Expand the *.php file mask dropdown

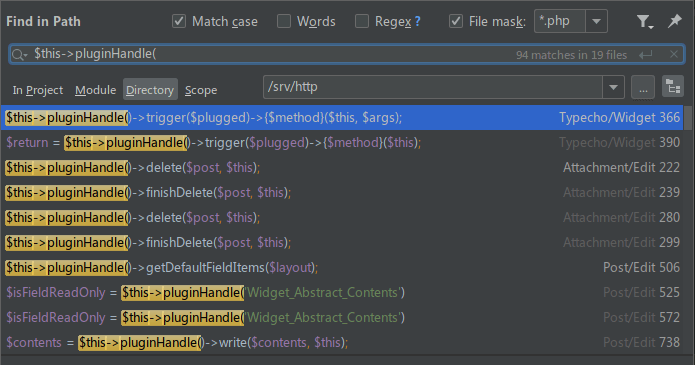(x=597, y=21)
